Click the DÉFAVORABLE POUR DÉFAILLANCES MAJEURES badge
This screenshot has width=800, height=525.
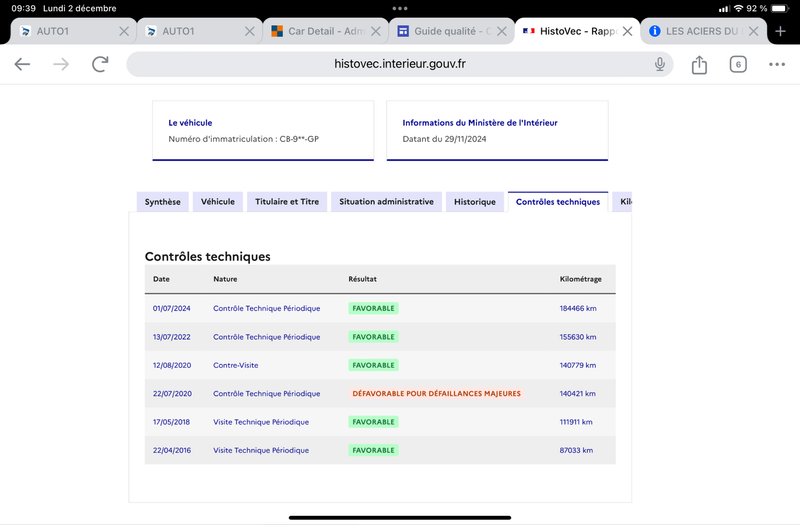click(x=437, y=393)
